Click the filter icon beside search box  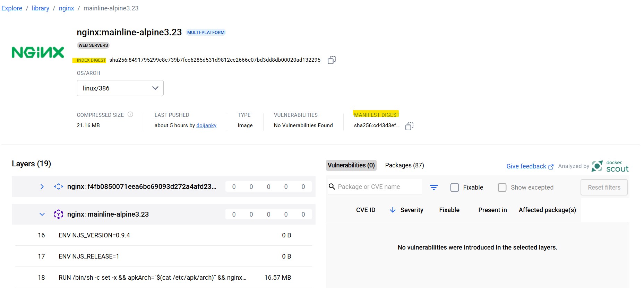pos(433,187)
